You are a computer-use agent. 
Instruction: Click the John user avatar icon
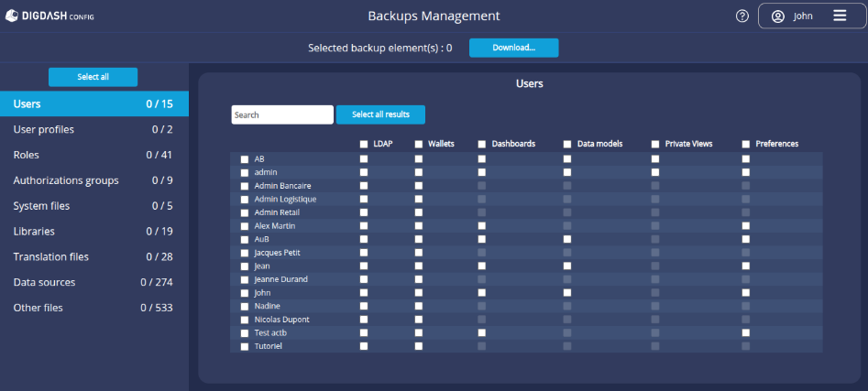[778, 16]
